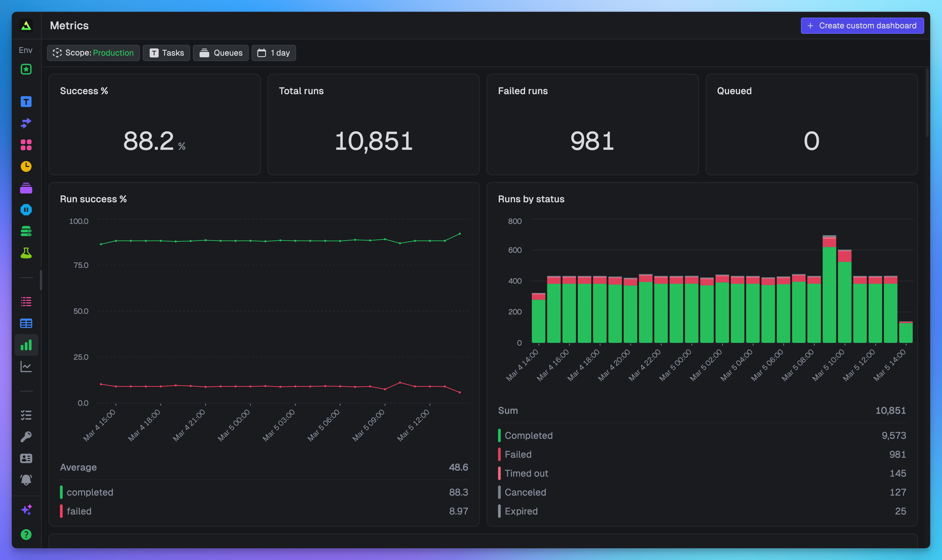Select the Runs arrow icon in sidebar
This screenshot has width=942, height=560.
[x=26, y=123]
